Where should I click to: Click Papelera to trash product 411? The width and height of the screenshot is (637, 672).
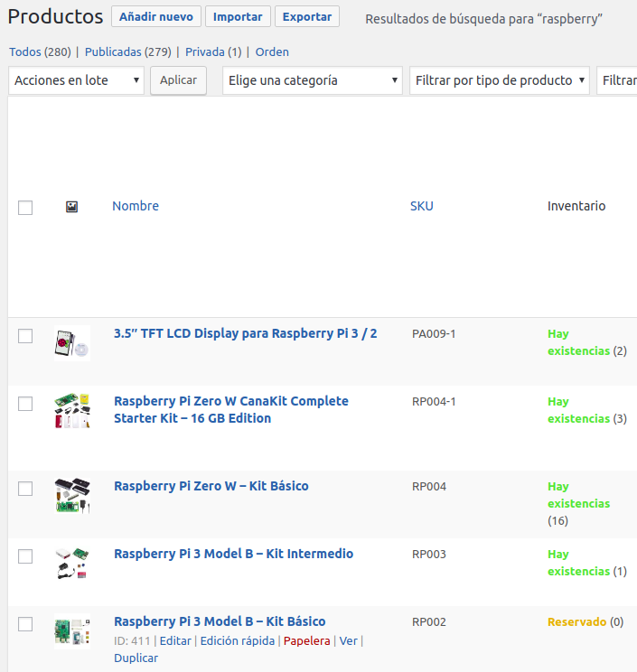click(307, 640)
